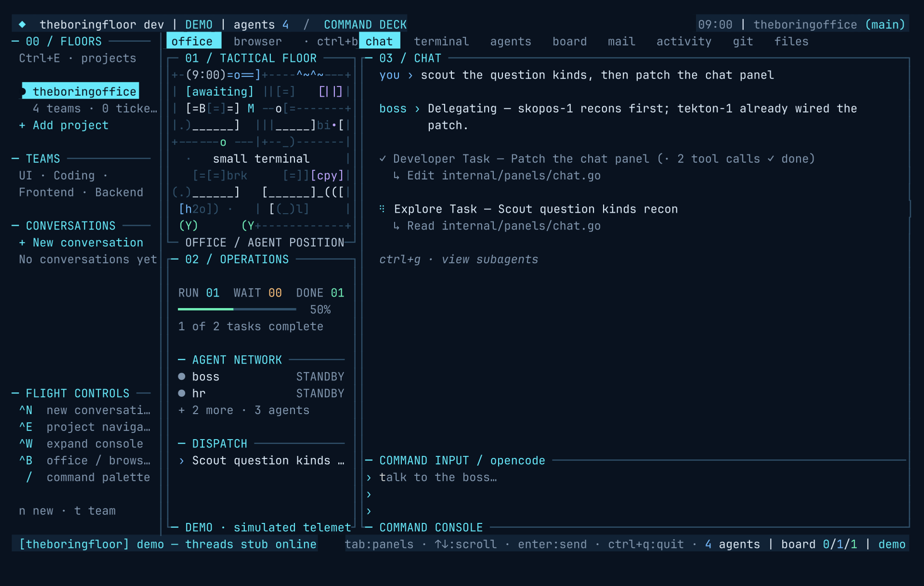The width and height of the screenshot is (924, 586).
Task: Click the status dot next to hr
Action: coord(181,393)
